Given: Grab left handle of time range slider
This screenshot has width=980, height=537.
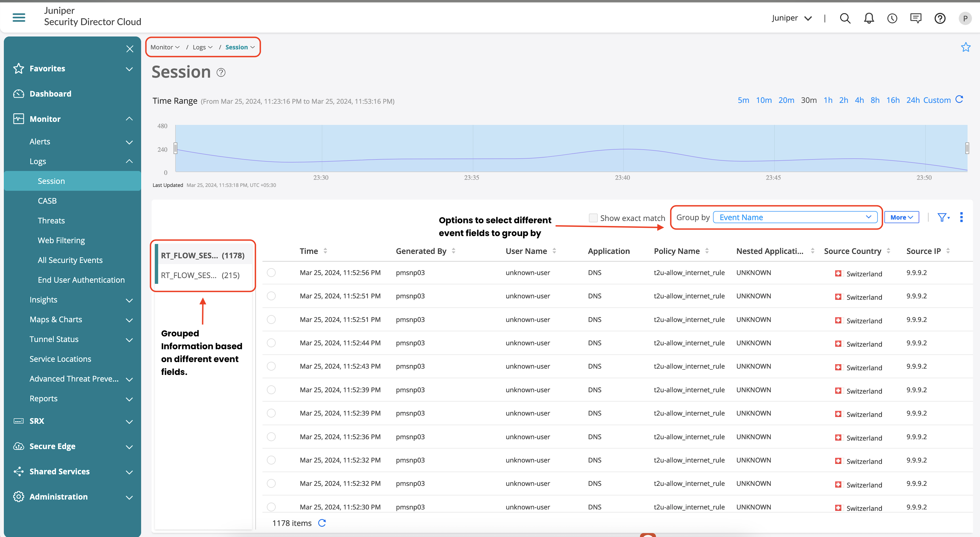Looking at the screenshot, I should 175,148.
